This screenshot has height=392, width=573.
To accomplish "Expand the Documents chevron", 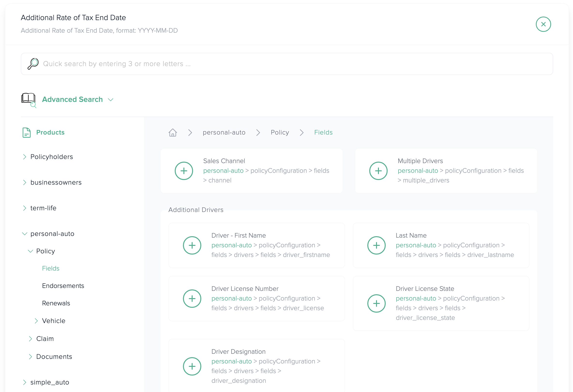I will 30,357.
